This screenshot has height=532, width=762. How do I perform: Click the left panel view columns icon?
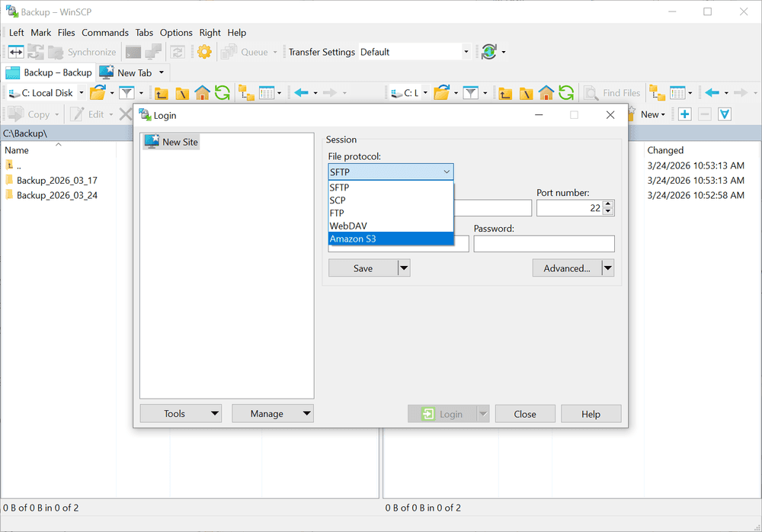267,92
